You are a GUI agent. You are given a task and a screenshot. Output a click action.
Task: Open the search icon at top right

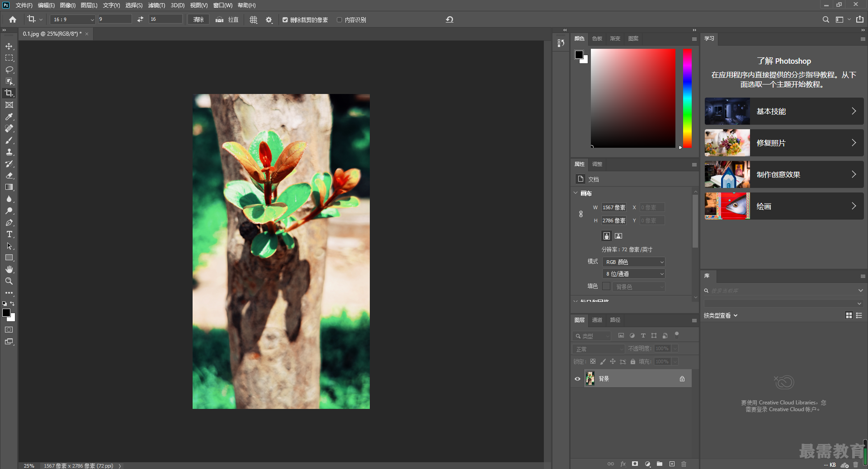click(826, 19)
